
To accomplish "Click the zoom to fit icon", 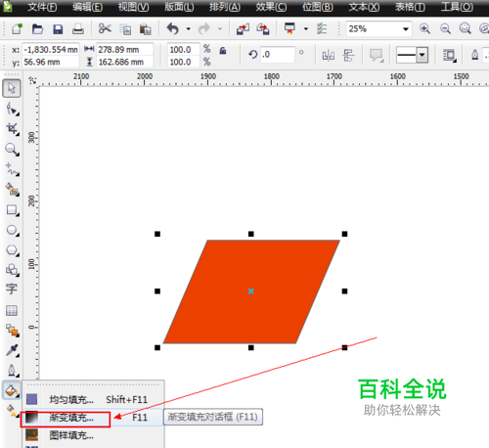I will pos(466,28).
